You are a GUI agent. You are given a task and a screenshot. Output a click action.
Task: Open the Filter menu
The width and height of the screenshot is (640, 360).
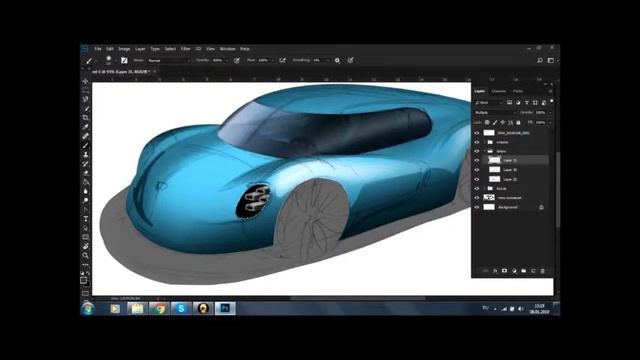pos(185,49)
